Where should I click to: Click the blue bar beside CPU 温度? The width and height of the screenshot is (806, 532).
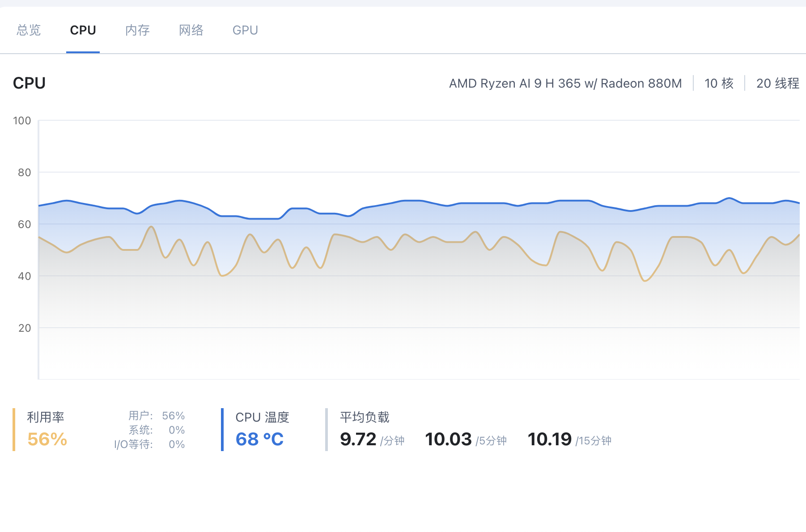tap(222, 430)
